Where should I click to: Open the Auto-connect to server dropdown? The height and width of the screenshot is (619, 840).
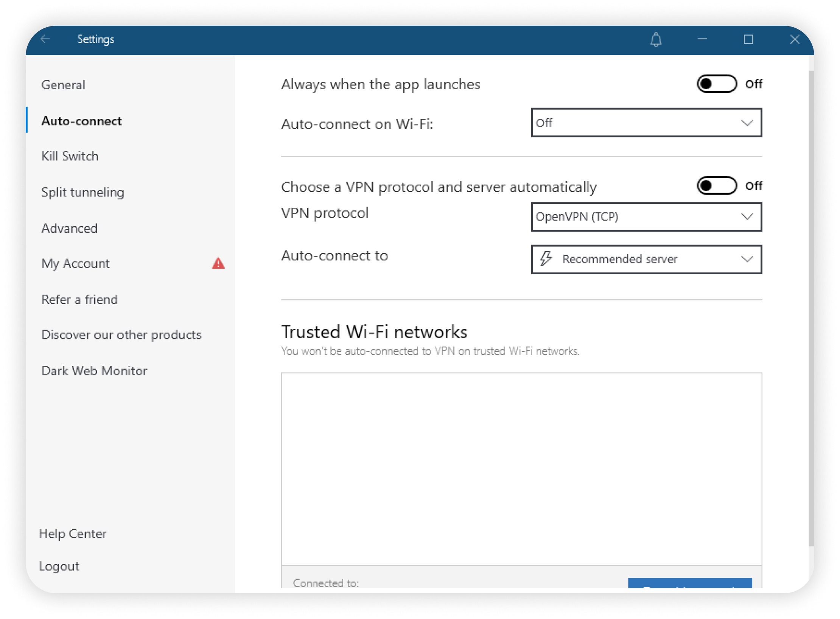pos(646,260)
